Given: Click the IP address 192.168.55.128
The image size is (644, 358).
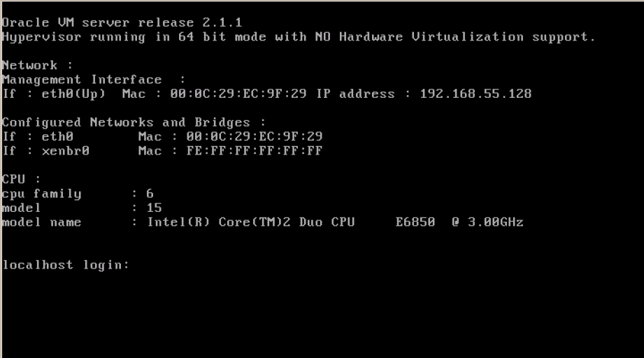Looking at the screenshot, I should click(475, 94).
